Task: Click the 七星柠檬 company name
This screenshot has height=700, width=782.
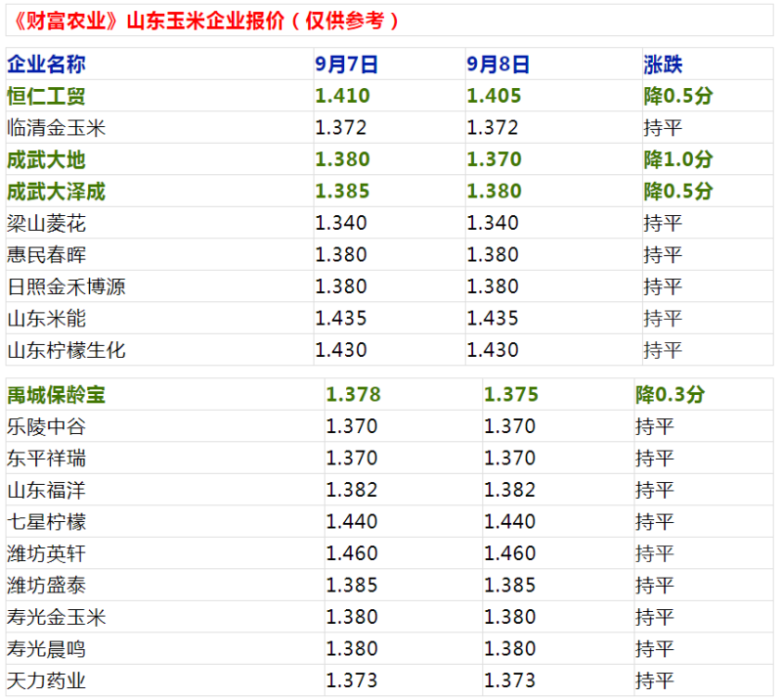Action: tap(46, 522)
